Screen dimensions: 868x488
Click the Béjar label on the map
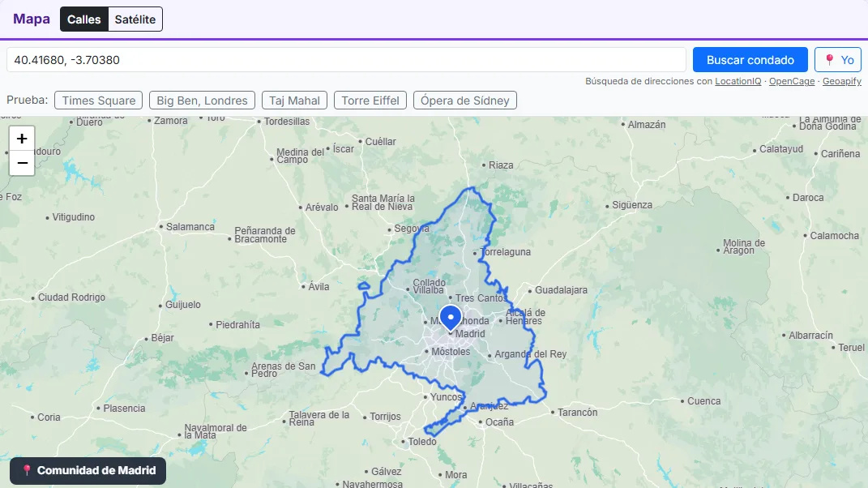162,337
